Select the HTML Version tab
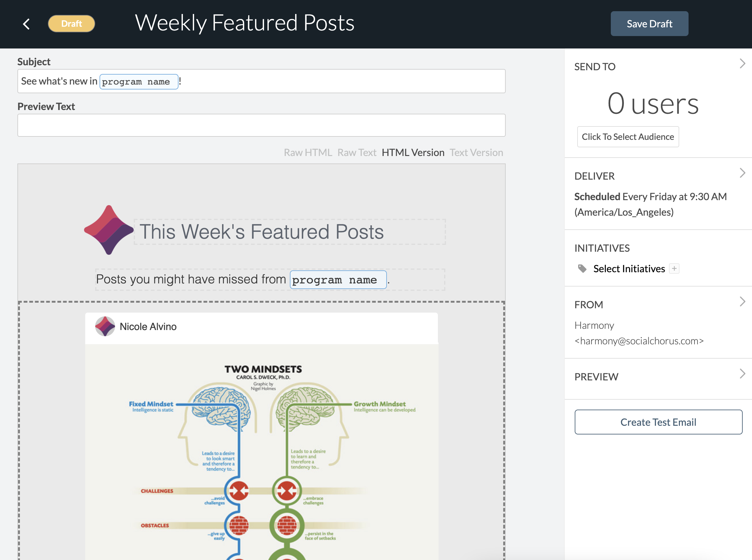 (413, 153)
